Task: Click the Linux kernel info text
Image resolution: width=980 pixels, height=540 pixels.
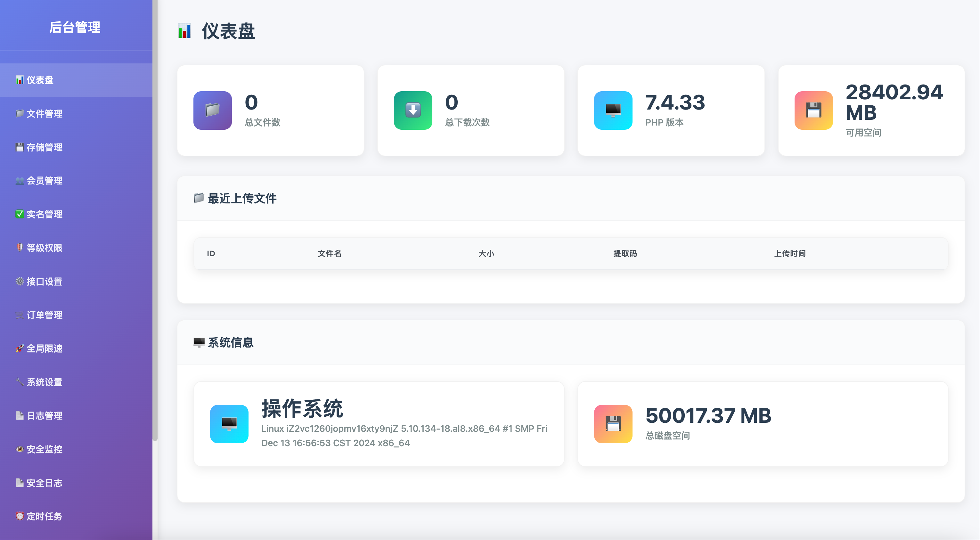Action: [404, 436]
